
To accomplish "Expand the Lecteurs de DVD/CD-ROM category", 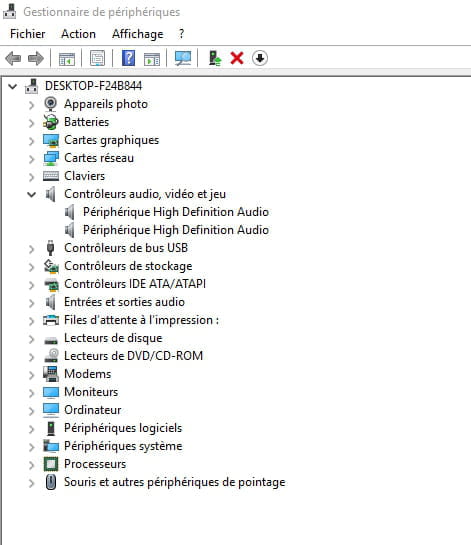I will click(x=32, y=357).
